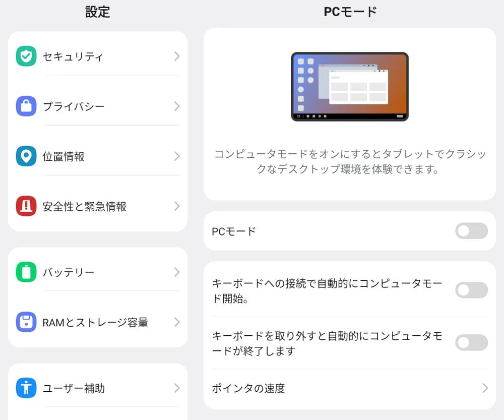The image size is (504, 420).
Task: Open the プライバシー menu entry
Action: coord(98,106)
